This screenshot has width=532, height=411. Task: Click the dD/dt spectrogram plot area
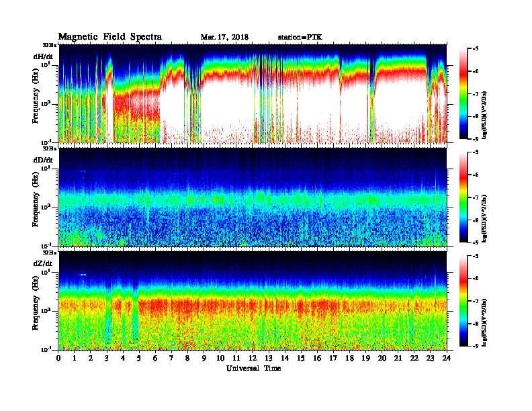[253, 197]
